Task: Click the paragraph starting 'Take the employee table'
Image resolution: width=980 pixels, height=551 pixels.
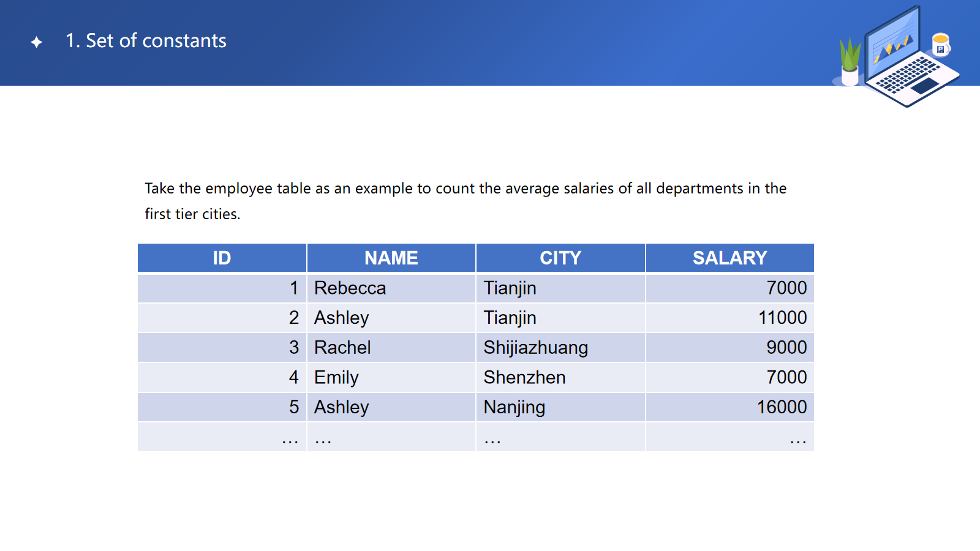Action: (466, 201)
